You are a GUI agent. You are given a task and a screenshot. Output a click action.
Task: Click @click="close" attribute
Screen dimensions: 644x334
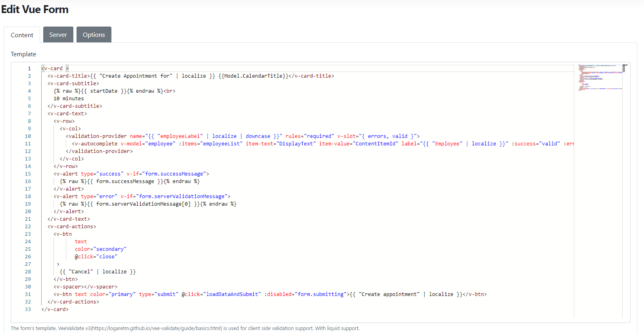[x=96, y=257]
